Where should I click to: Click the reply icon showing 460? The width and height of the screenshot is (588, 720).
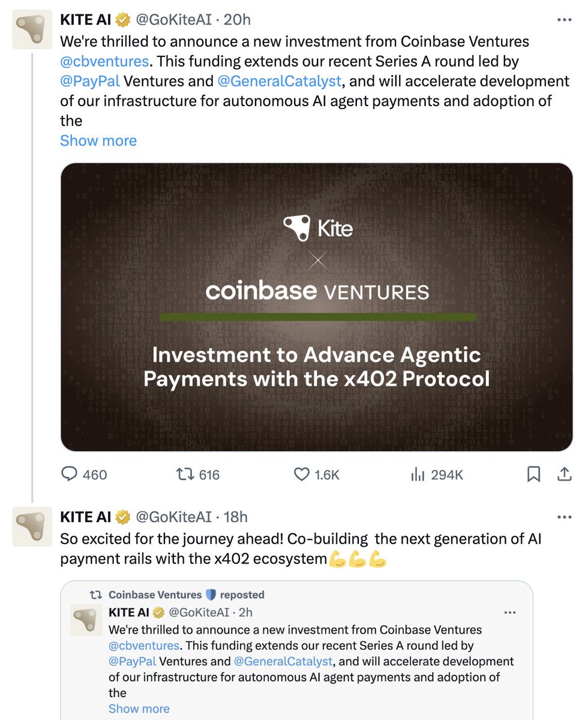click(71, 475)
